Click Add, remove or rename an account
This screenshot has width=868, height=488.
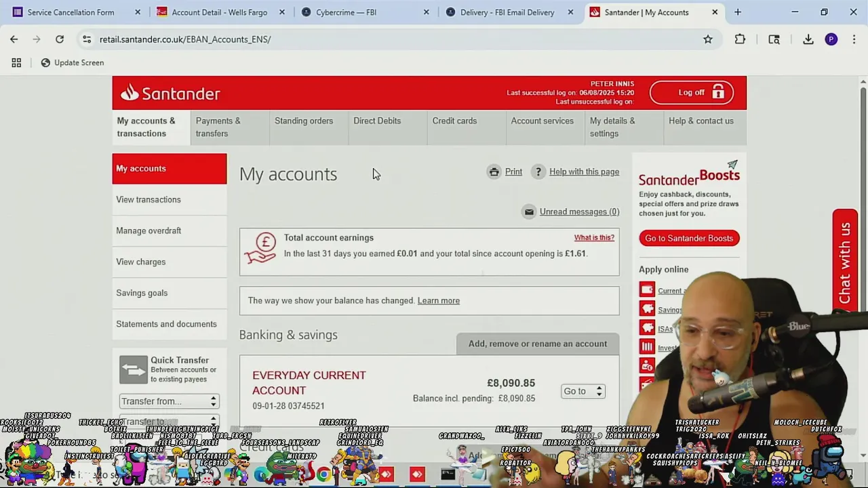coord(538,344)
